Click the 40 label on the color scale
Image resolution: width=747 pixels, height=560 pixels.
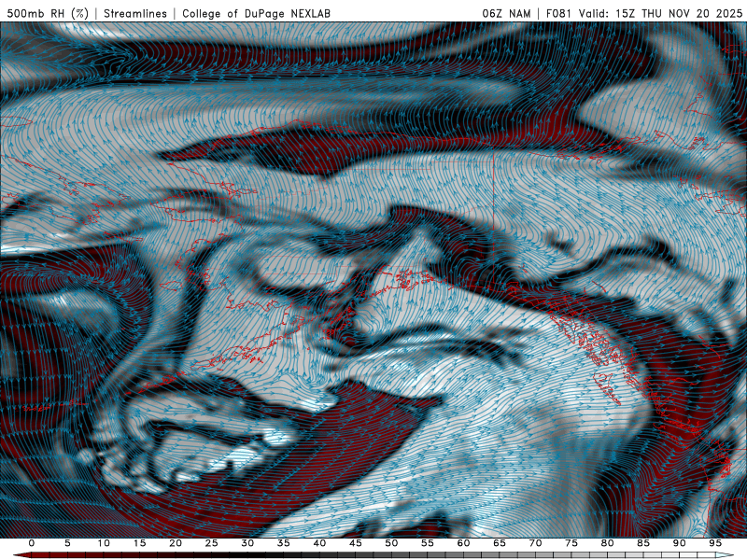(319, 543)
